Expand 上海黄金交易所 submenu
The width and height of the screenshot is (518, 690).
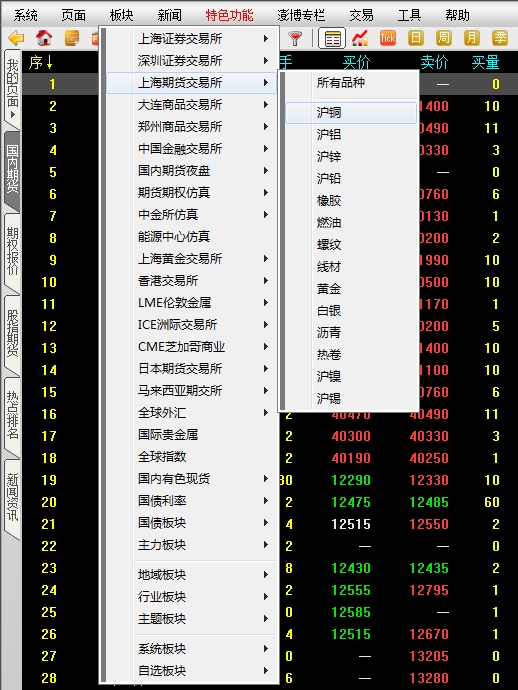coord(191,259)
